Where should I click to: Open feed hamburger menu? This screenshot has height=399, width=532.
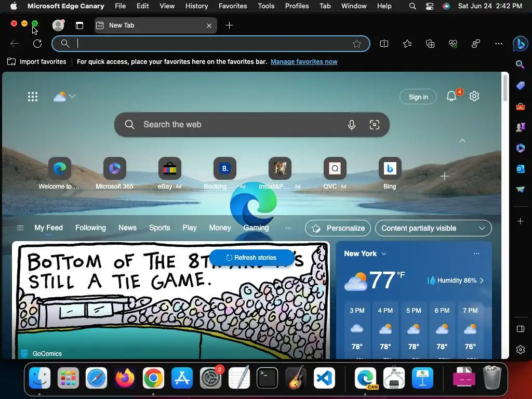point(20,228)
